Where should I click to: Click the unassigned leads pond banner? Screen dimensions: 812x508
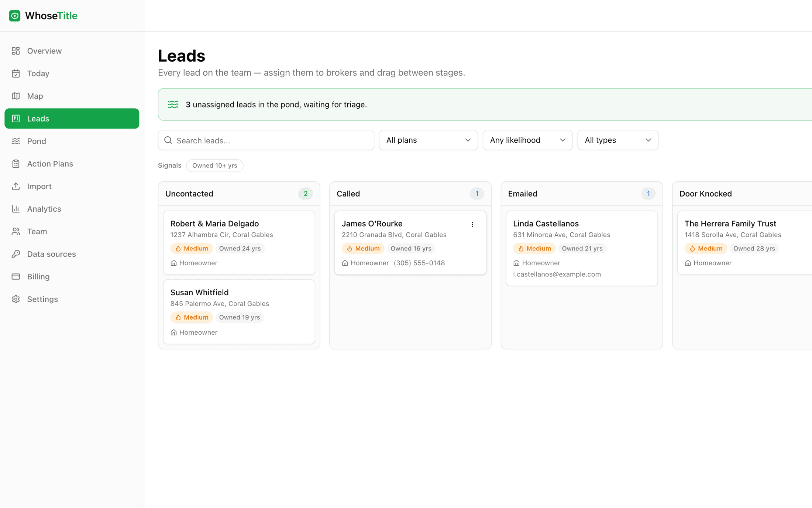tap(485, 105)
